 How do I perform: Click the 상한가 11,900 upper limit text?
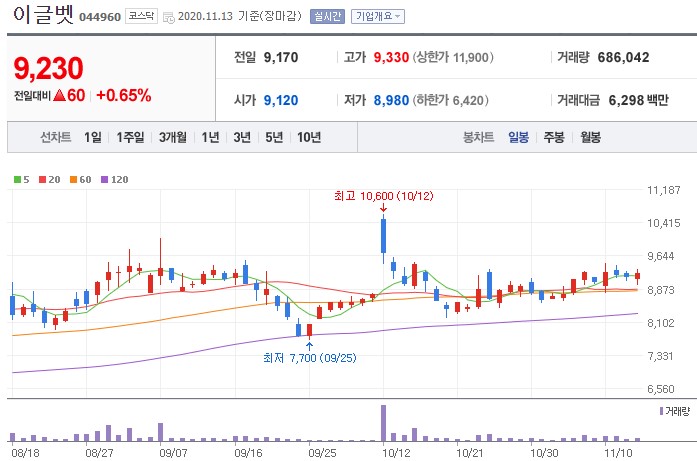click(453, 57)
